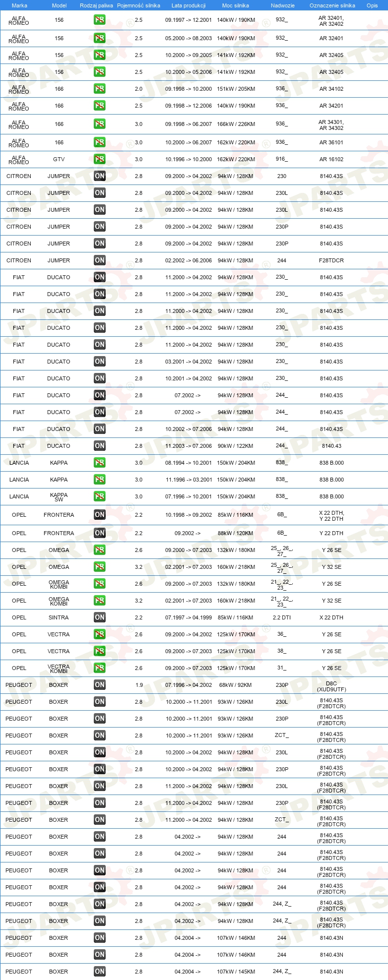Click the Model column header

[60, 5]
